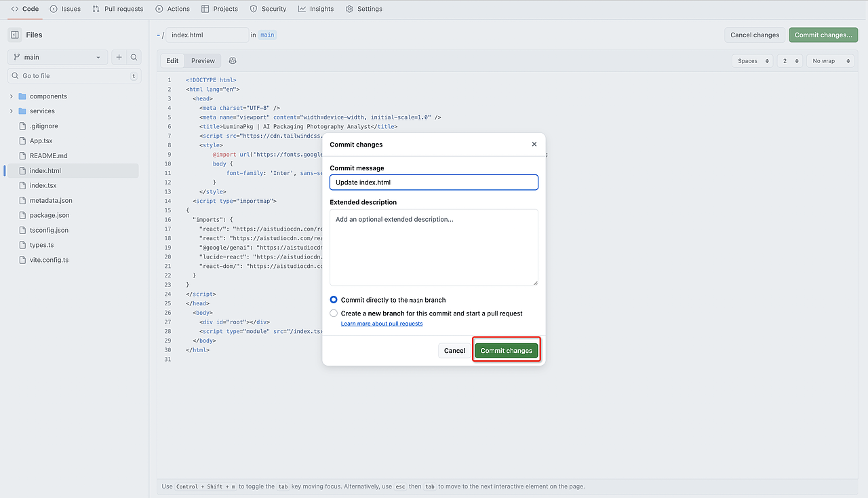Expand the components folder chevron
This screenshot has width=868, height=498.
(x=12, y=96)
